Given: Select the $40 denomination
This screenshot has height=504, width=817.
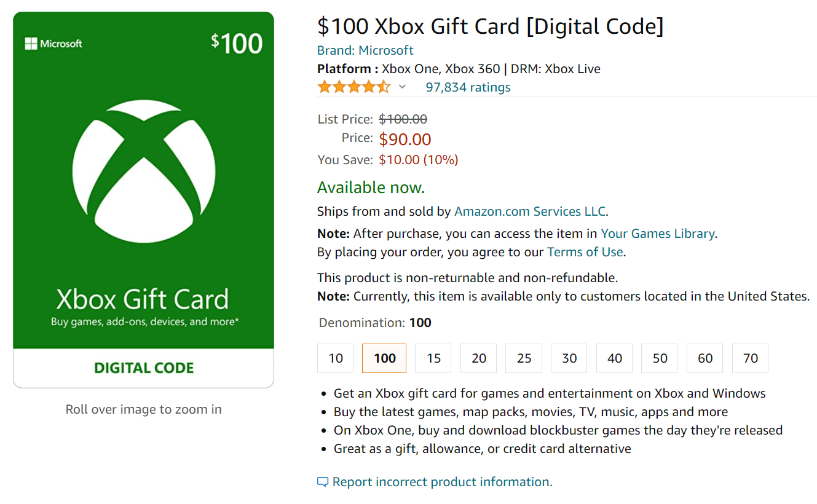Looking at the screenshot, I should tap(614, 358).
